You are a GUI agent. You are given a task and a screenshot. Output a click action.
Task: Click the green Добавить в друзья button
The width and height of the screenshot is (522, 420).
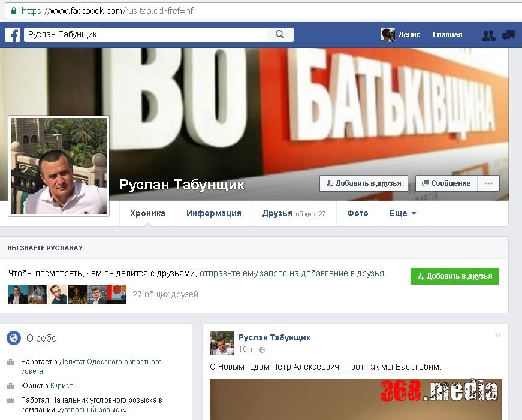pos(454,276)
